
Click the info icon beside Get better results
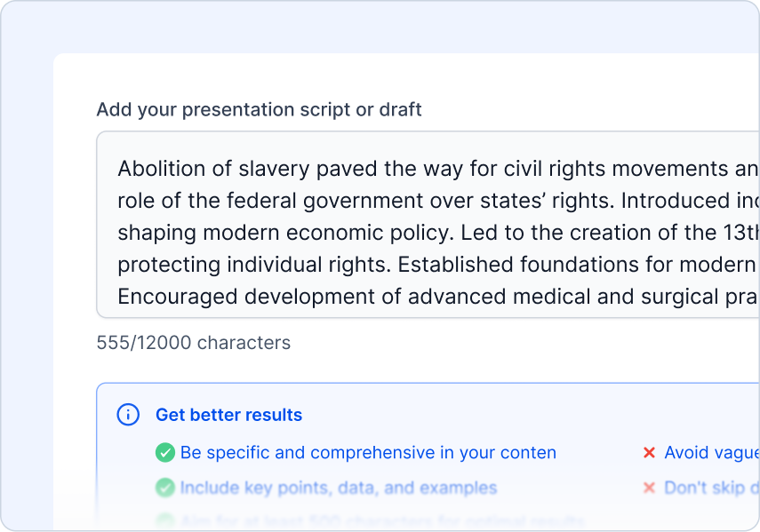[130, 414]
